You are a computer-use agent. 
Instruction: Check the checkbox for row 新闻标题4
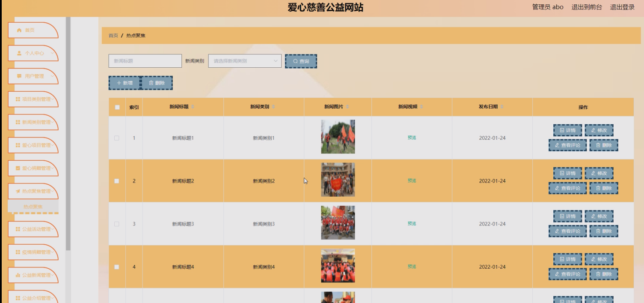117,267
